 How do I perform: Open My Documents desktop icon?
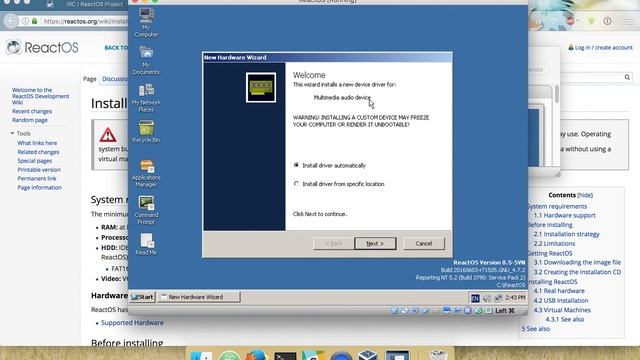(146, 60)
